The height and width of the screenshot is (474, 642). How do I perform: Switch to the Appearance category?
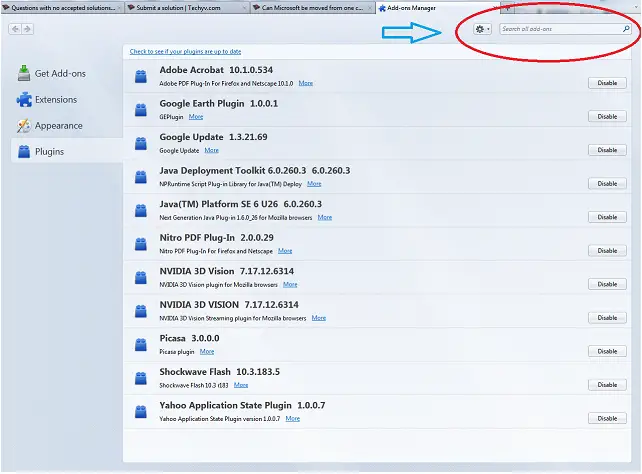50,126
